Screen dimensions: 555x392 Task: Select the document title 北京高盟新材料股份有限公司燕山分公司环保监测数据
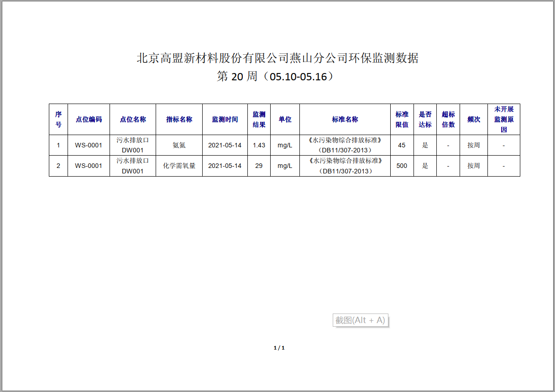click(277, 58)
